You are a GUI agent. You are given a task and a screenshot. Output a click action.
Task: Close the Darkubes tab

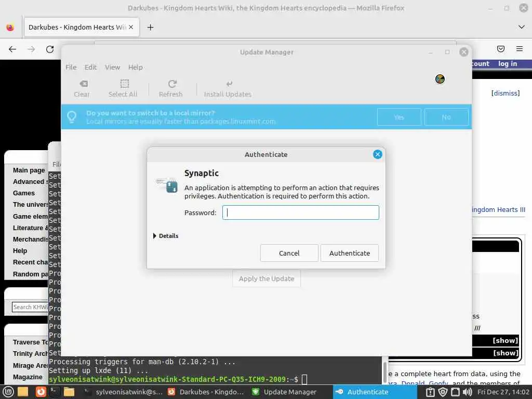pos(131,27)
